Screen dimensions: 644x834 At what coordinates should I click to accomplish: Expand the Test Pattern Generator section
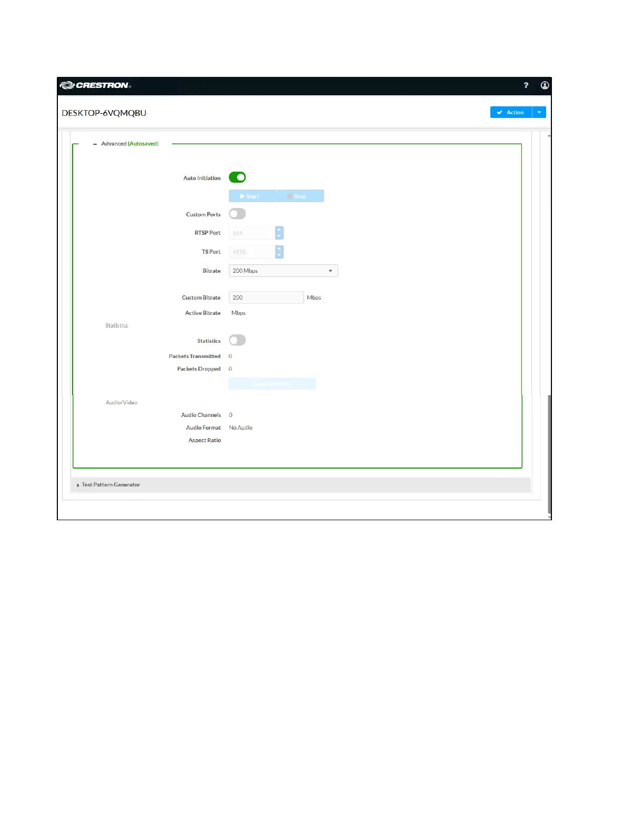pos(110,485)
